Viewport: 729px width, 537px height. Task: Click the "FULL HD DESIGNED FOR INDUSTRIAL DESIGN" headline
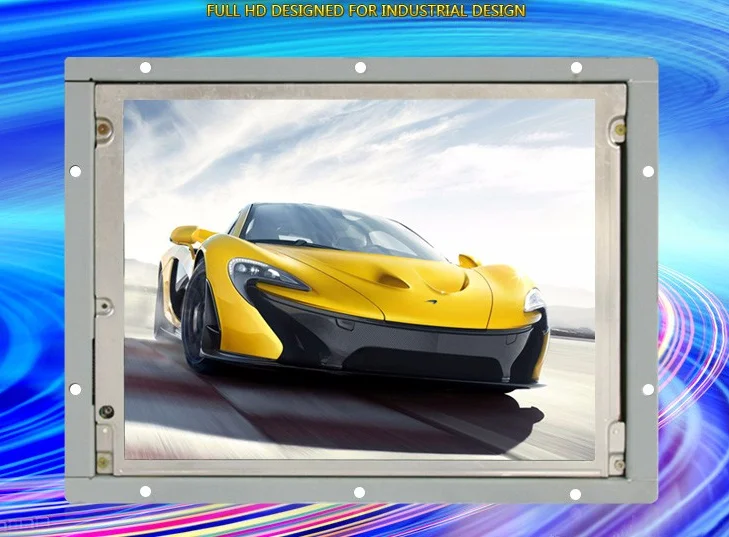366,10
